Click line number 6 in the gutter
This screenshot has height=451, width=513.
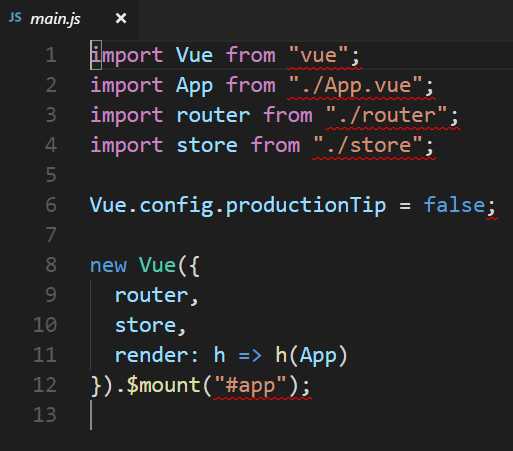(x=51, y=205)
